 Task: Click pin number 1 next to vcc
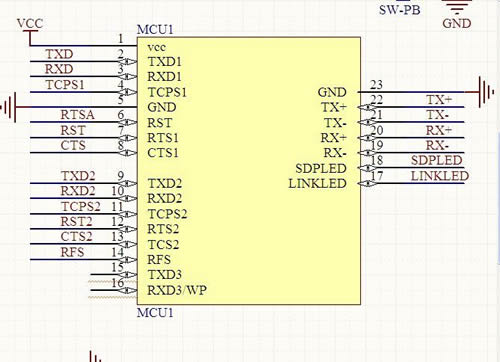(x=121, y=39)
